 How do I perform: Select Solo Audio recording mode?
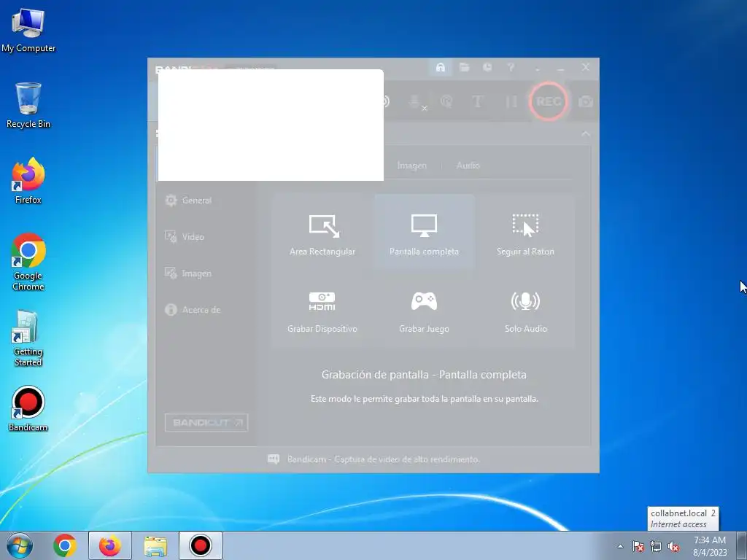tap(525, 311)
